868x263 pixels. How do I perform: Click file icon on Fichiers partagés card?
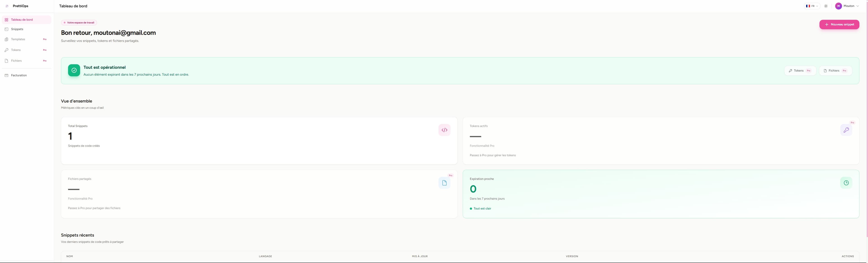tap(444, 183)
